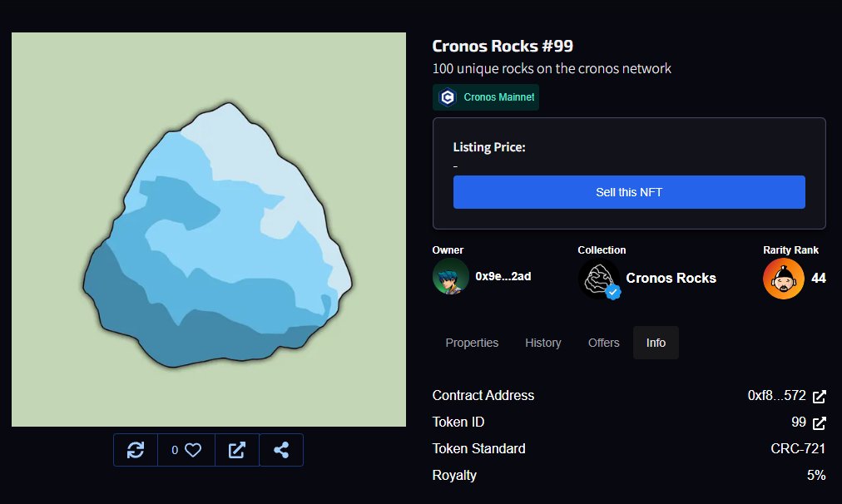Open the History tab
This screenshot has width=842, height=504.
(x=542, y=342)
